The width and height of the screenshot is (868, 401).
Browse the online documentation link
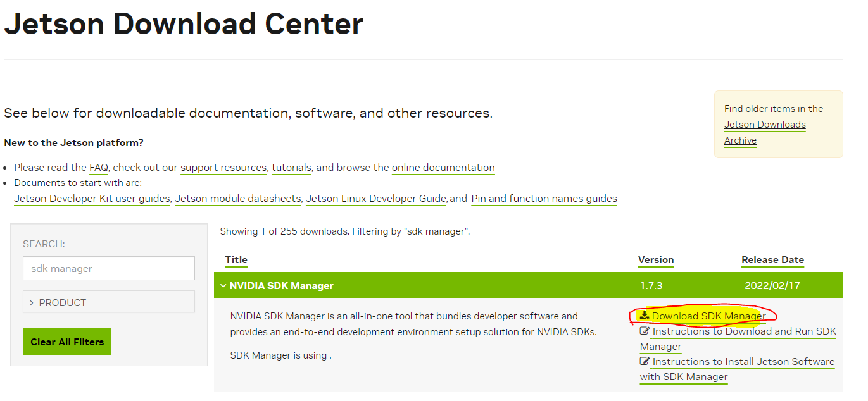pos(443,168)
